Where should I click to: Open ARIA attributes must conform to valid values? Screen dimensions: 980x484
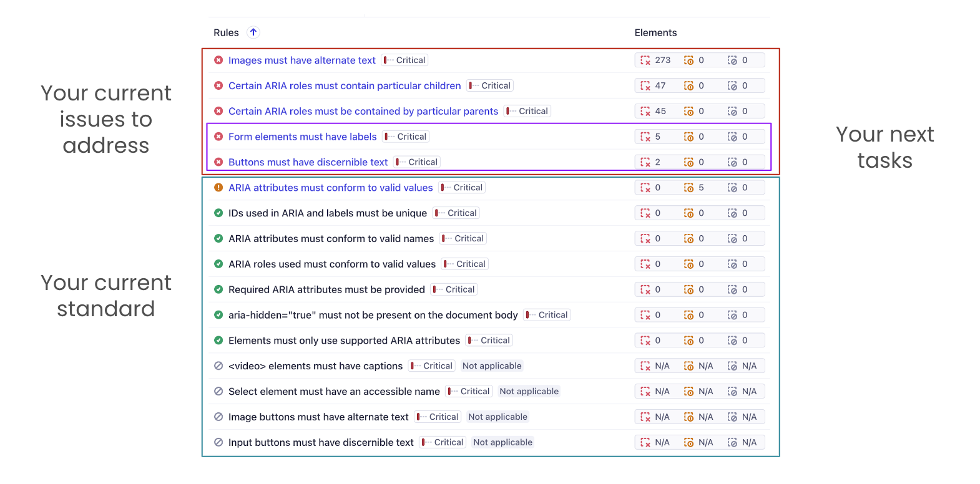(330, 188)
